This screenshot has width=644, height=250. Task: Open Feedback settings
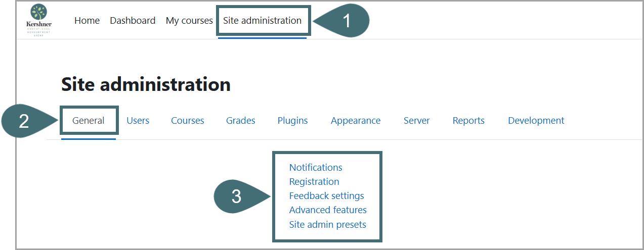pos(326,196)
